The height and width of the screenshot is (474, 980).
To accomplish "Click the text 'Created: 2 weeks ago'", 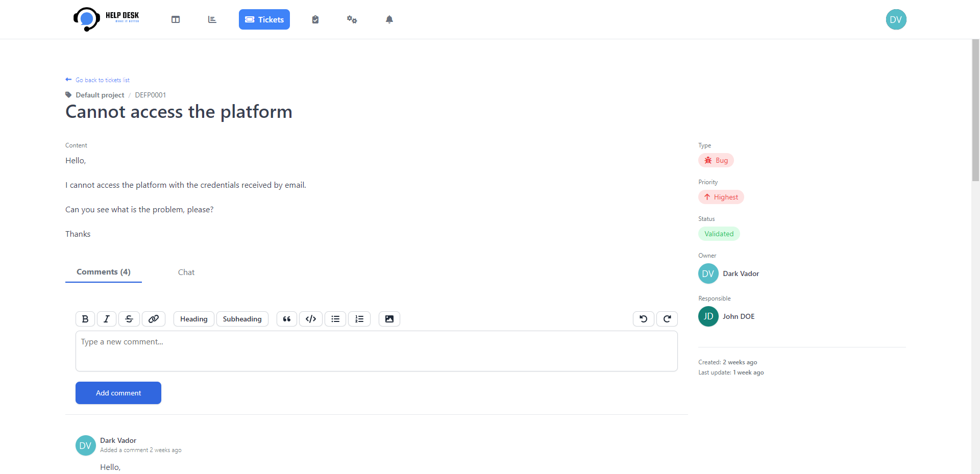I will [x=728, y=362].
